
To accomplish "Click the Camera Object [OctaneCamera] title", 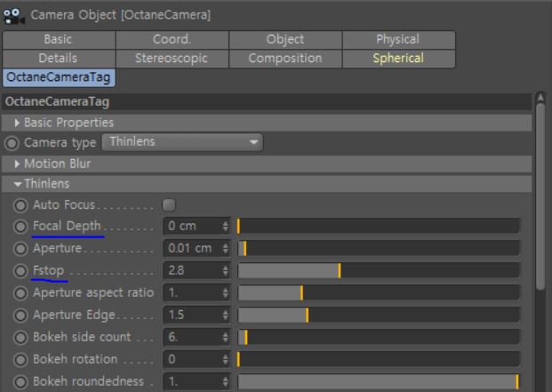I will (x=120, y=15).
